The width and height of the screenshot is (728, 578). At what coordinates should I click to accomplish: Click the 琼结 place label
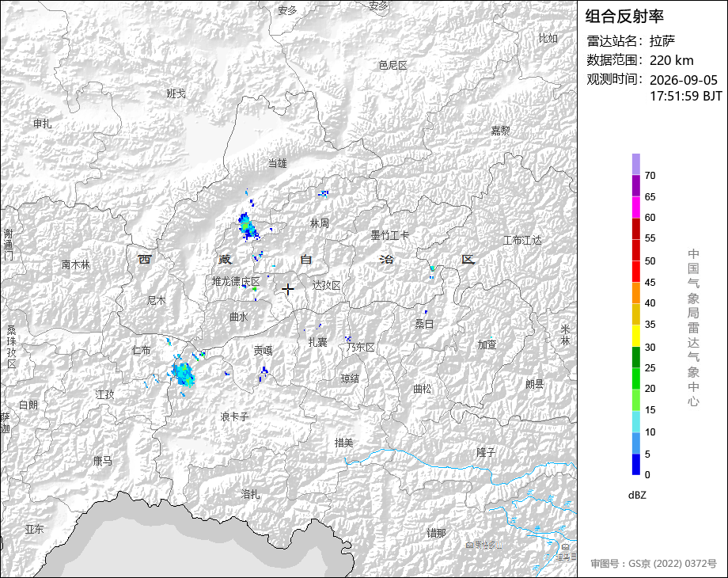(350, 378)
